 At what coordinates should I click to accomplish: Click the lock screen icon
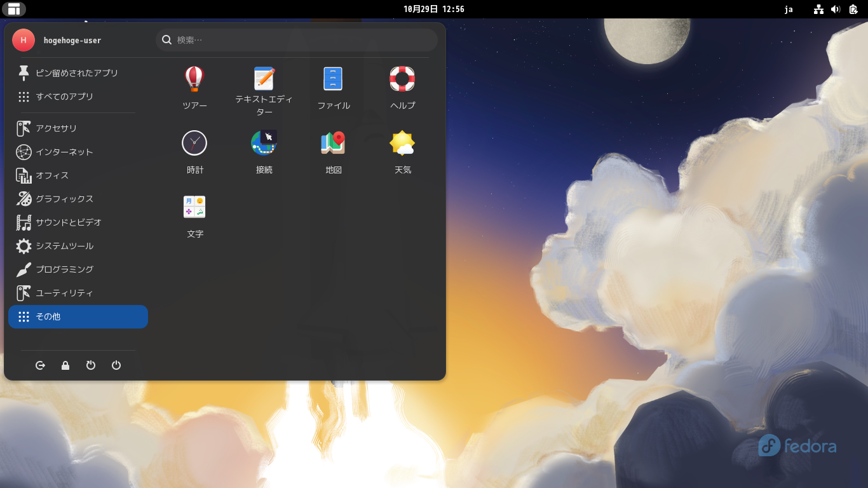[65, 365]
